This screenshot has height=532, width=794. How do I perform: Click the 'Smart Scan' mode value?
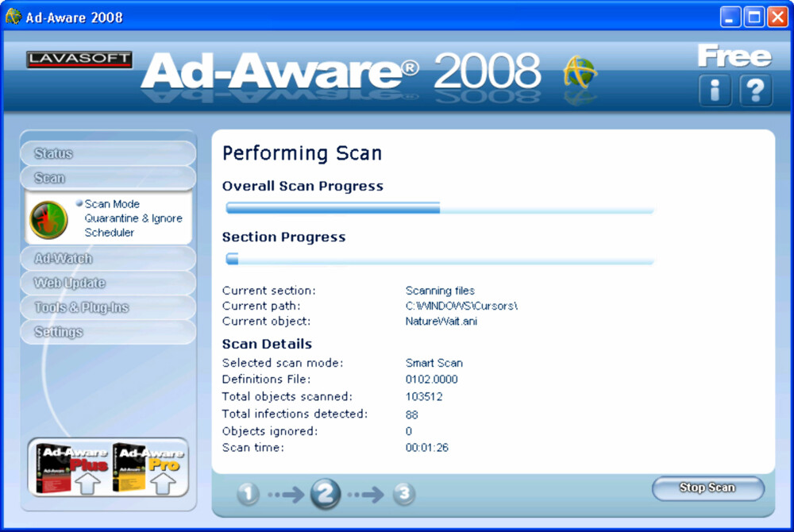click(434, 363)
